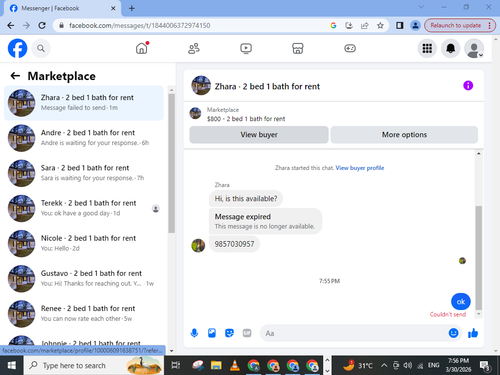Go back with Marketplace arrow
Image resolution: width=500 pixels, height=375 pixels.
15,76
